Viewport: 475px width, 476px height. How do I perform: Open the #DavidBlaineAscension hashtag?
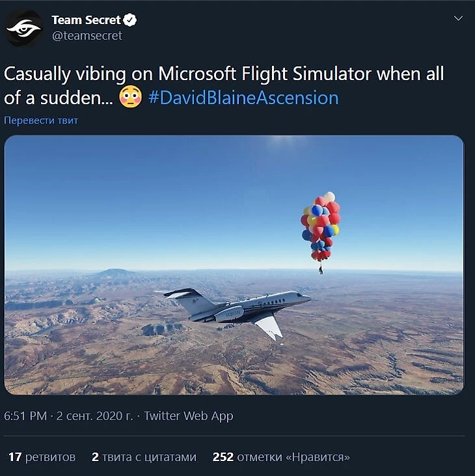tap(243, 98)
